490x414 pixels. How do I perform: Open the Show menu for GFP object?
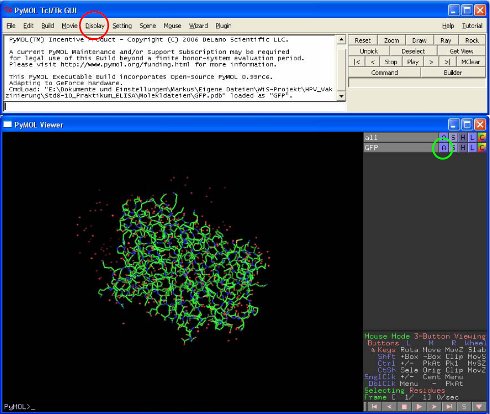tap(453, 147)
